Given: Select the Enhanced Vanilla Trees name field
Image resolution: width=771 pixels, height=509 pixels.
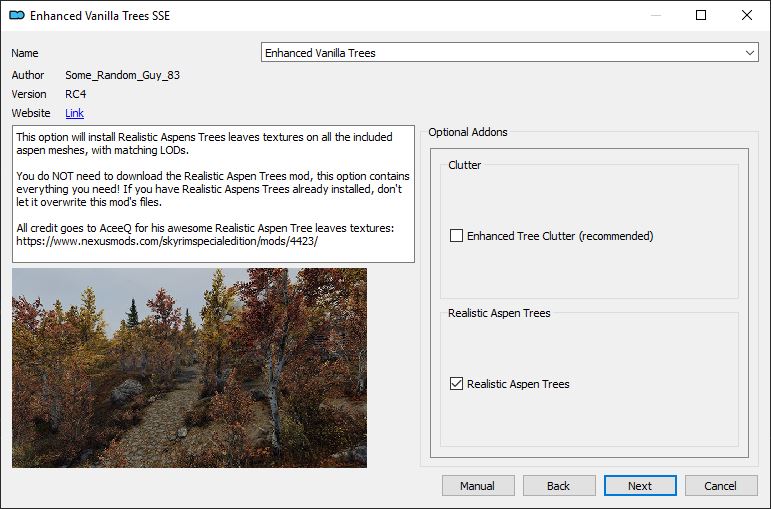Looking at the screenshot, I should pyautogui.click(x=510, y=53).
